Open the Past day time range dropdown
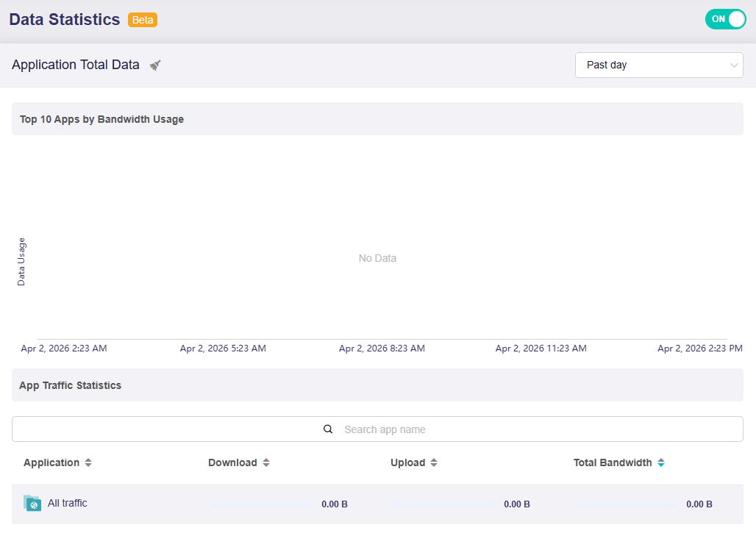This screenshot has width=756, height=536. click(658, 65)
